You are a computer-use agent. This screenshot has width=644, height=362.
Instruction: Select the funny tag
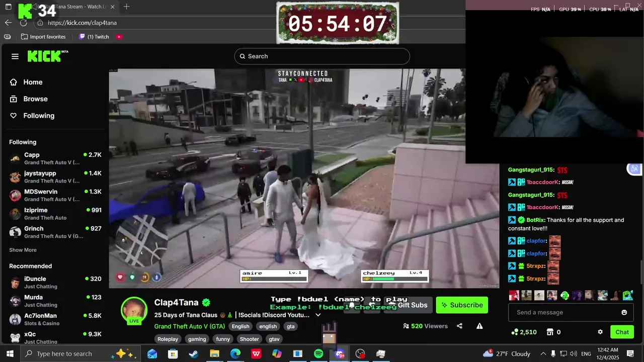(x=223, y=339)
